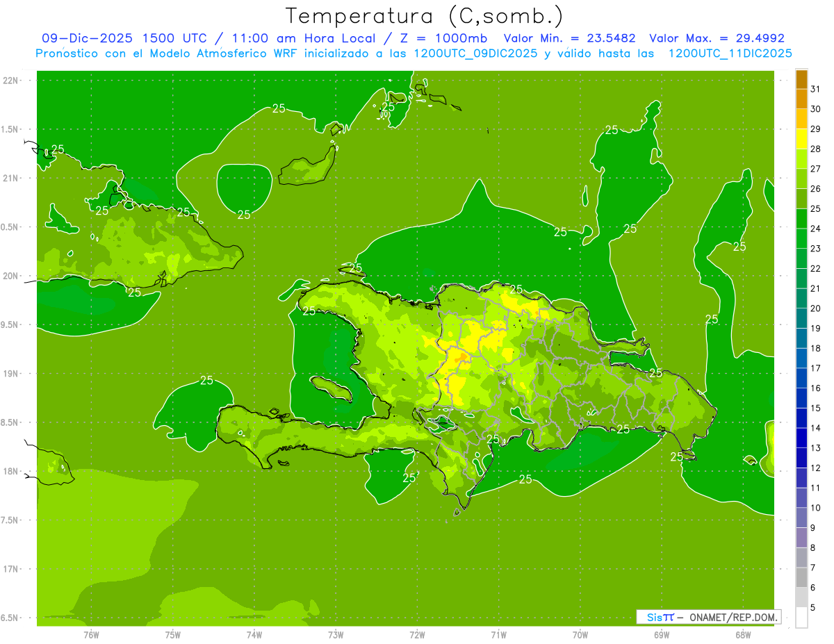The image size is (834, 644).
Task: Click the deep blue legend band between 13 and 14
Action: click(x=801, y=438)
